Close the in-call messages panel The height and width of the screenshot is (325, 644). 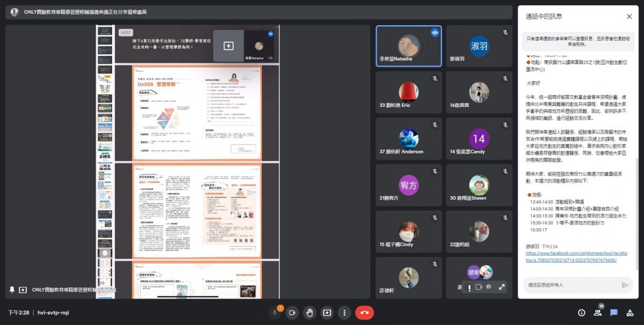click(629, 16)
